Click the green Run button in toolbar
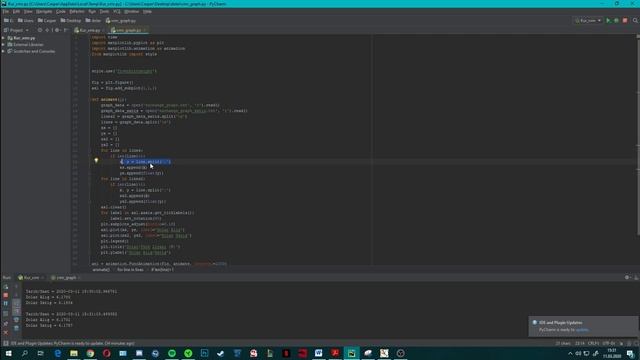640x360 pixels. (608, 20)
